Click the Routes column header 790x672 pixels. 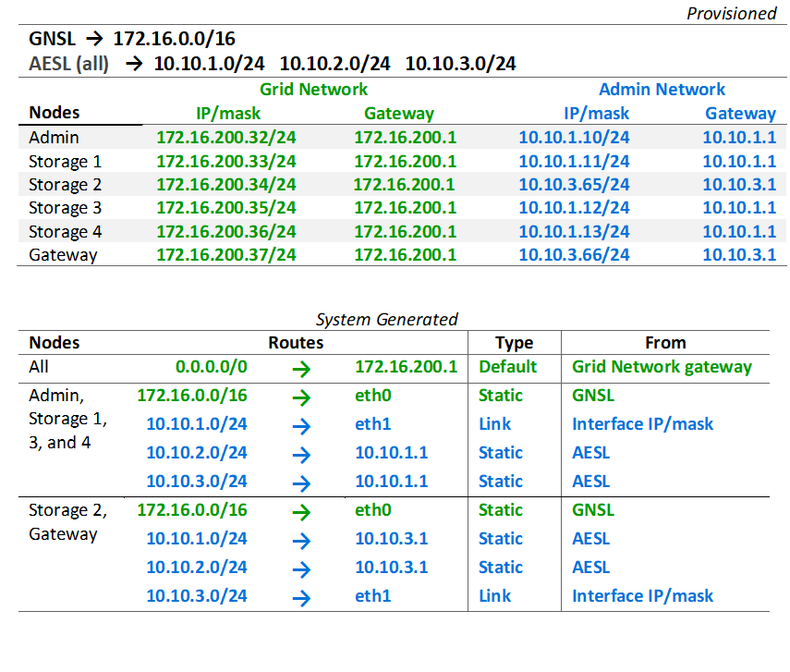(296, 342)
